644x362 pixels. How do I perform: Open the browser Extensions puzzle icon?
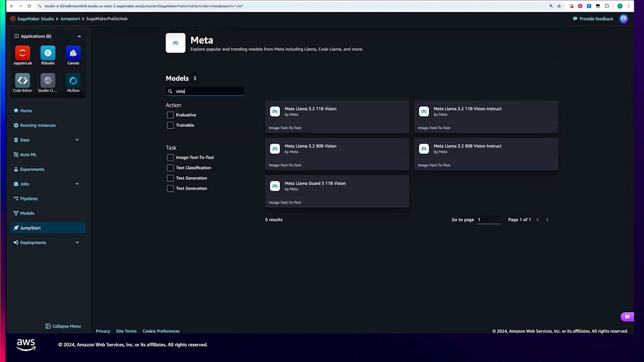pos(607,6)
